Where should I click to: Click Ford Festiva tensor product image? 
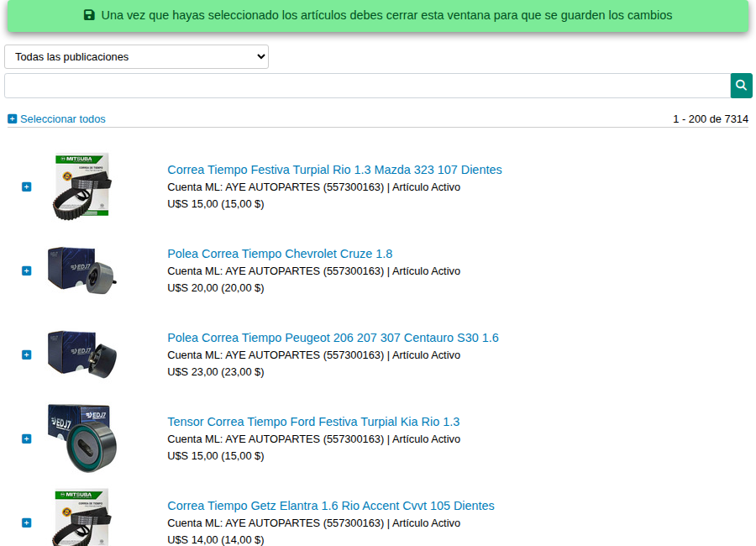(81, 438)
